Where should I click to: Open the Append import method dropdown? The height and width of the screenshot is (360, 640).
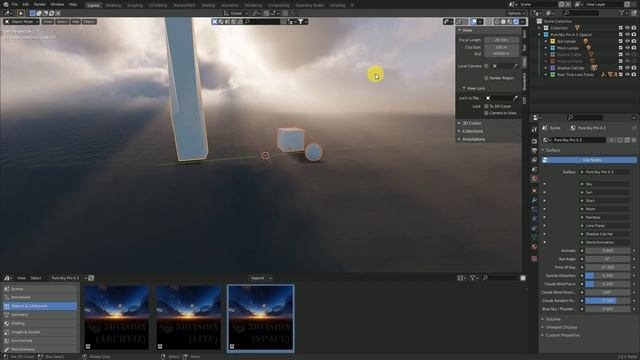(x=261, y=278)
